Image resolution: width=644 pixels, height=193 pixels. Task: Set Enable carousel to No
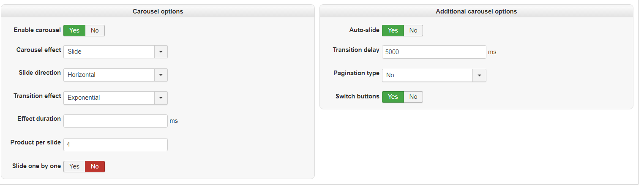pos(95,30)
